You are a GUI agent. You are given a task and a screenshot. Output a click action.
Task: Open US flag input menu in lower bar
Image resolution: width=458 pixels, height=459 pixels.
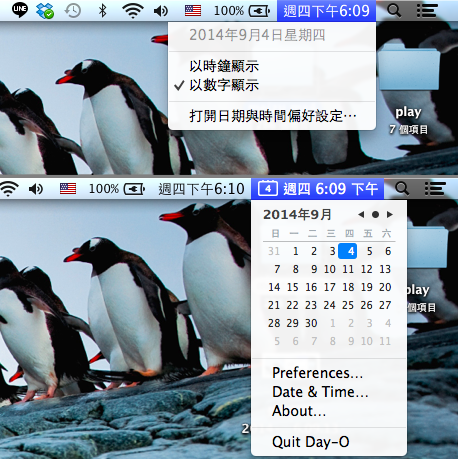tap(68, 189)
